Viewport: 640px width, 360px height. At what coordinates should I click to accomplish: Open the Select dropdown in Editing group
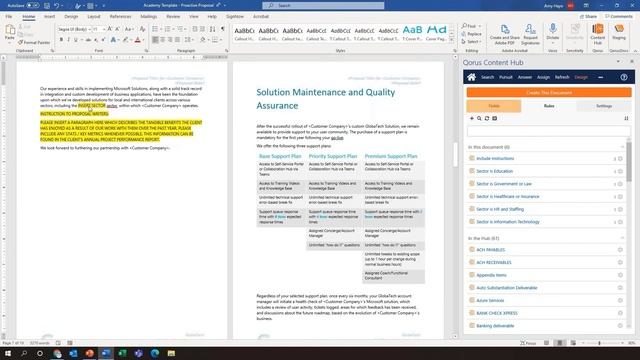pos(471,42)
